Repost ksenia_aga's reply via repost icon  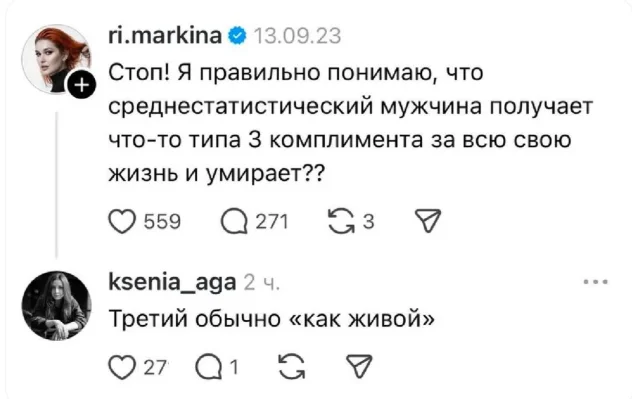(x=292, y=367)
